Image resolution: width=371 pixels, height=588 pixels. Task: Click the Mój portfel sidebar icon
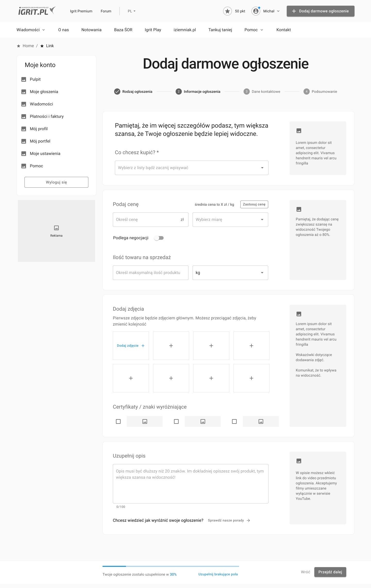24,141
